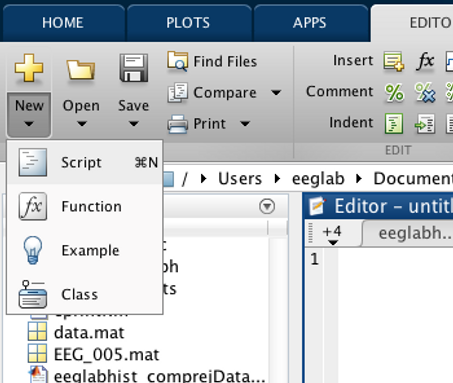Switch to the HOME tab

click(63, 23)
